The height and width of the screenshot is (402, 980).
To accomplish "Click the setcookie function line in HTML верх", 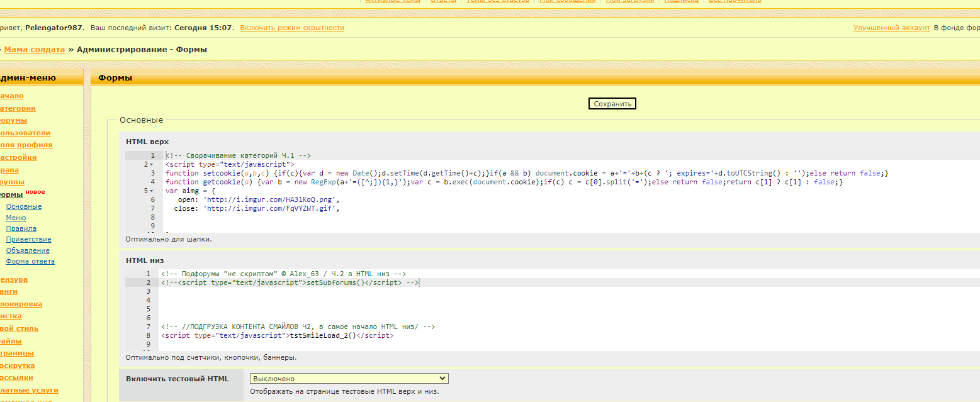I will (527, 173).
